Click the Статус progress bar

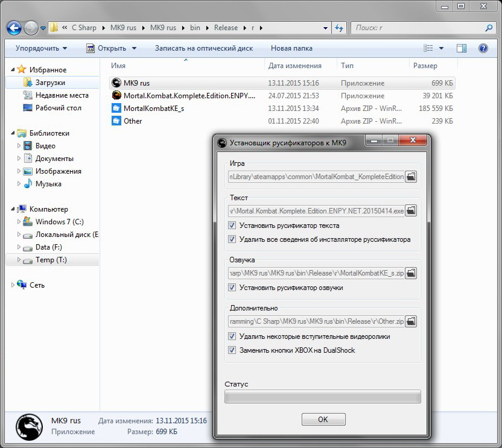[323, 397]
